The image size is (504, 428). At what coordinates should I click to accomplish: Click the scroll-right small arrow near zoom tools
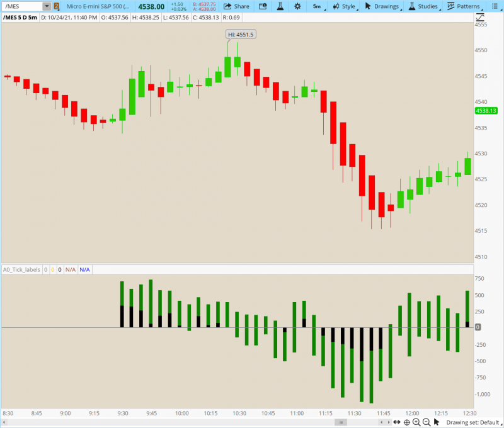[x=388, y=422]
